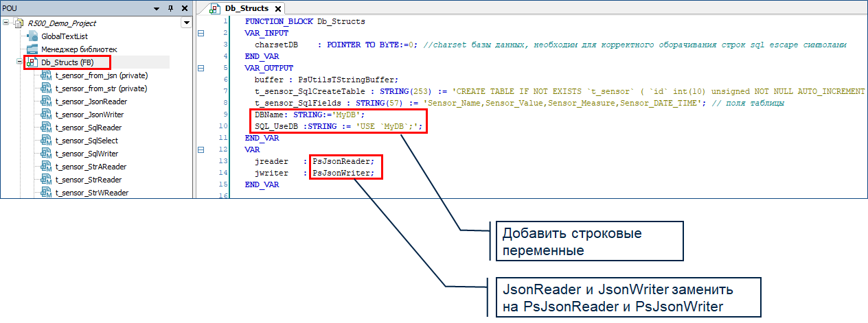Place cursor on the DBName declaration line
Image resolution: width=868 pixels, height=323 pixels.
point(310,115)
